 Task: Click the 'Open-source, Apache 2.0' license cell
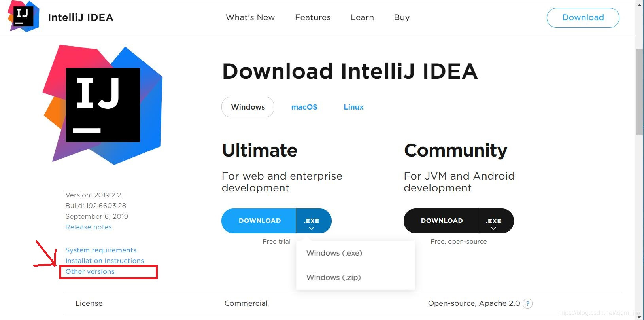(474, 303)
